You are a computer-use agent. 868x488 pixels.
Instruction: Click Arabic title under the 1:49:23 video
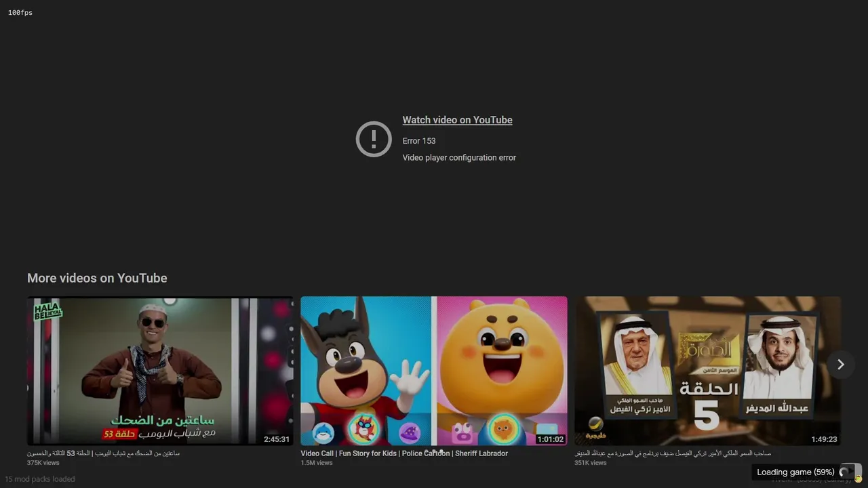point(673,453)
